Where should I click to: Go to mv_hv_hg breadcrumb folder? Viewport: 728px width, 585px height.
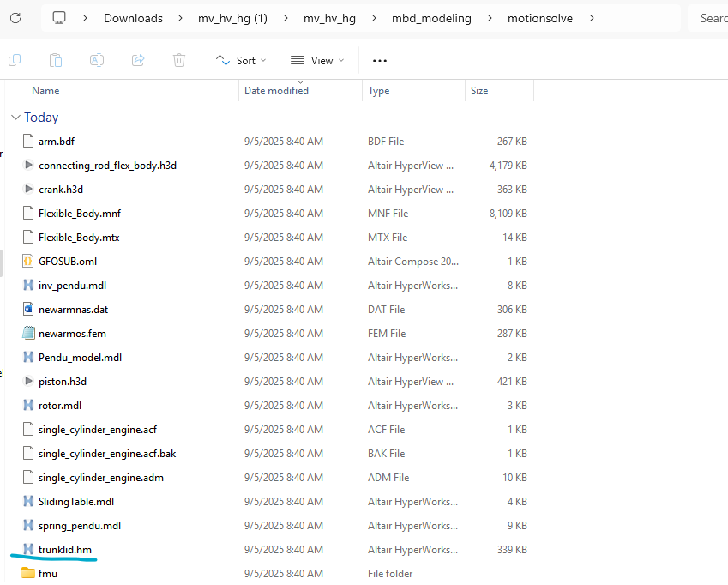point(329,18)
